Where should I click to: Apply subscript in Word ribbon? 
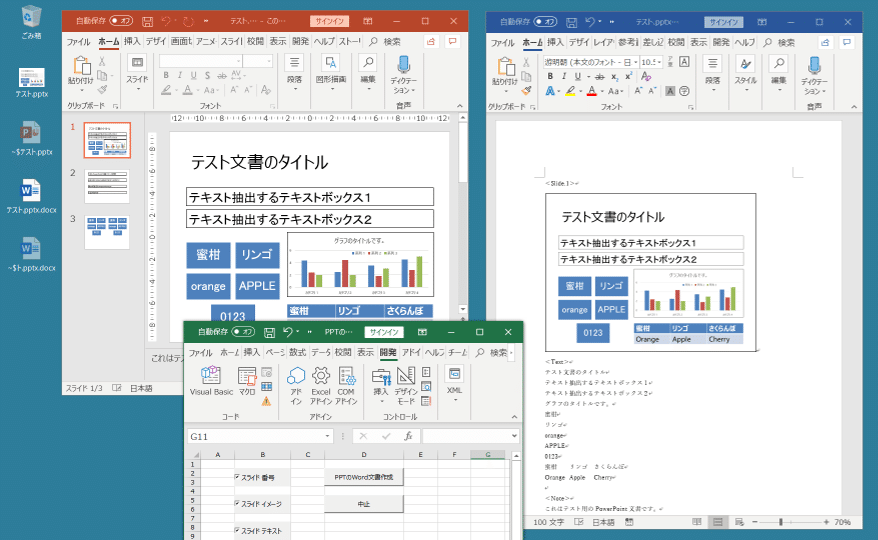coord(614,77)
